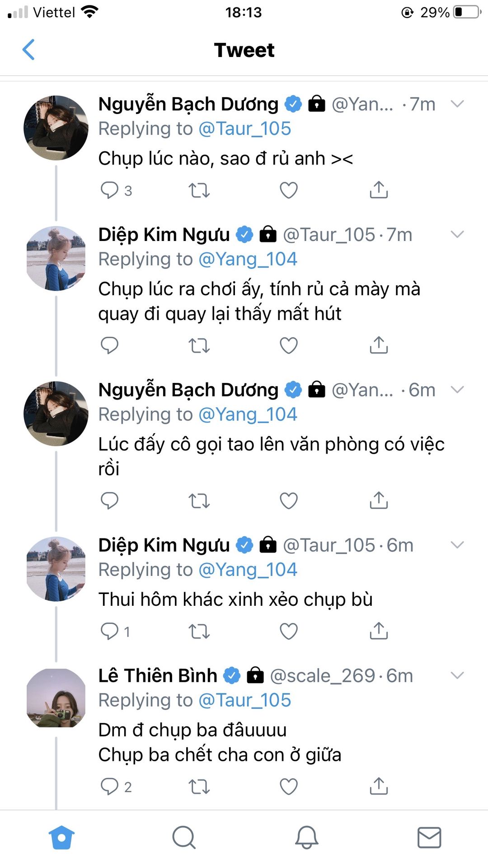Open the @Yang_104 mention under "Lúc đấy cô gọi"
The height and width of the screenshot is (868, 488).
pos(248,415)
